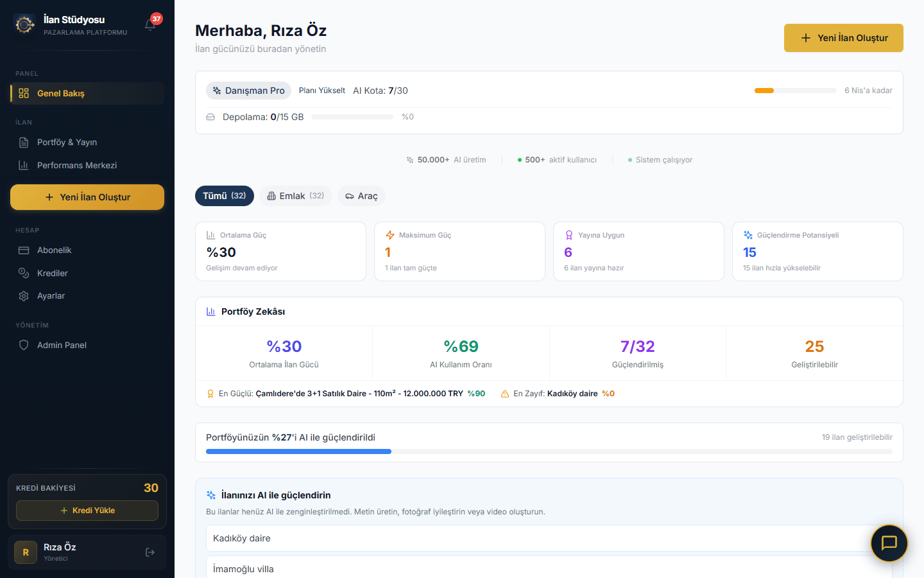
Task: Select the Portföy & Yayın document icon
Action: tap(24, 142)
